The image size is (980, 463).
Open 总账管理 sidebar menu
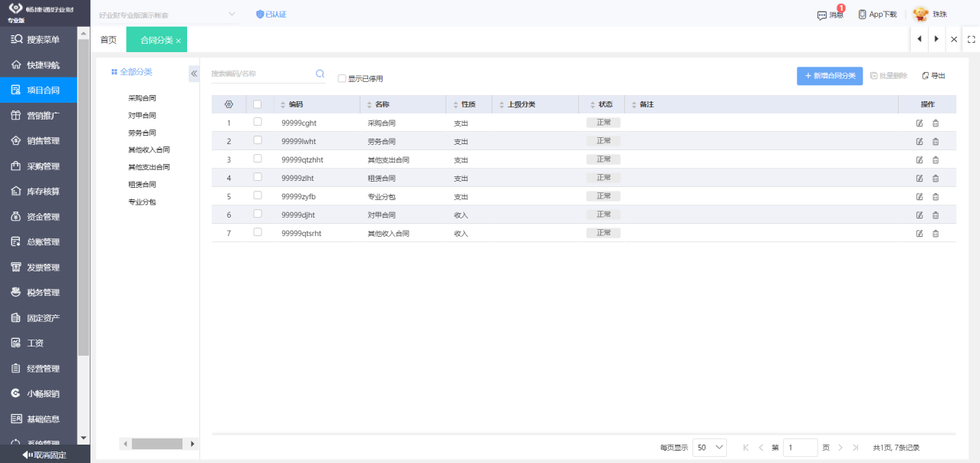point(38,242)
